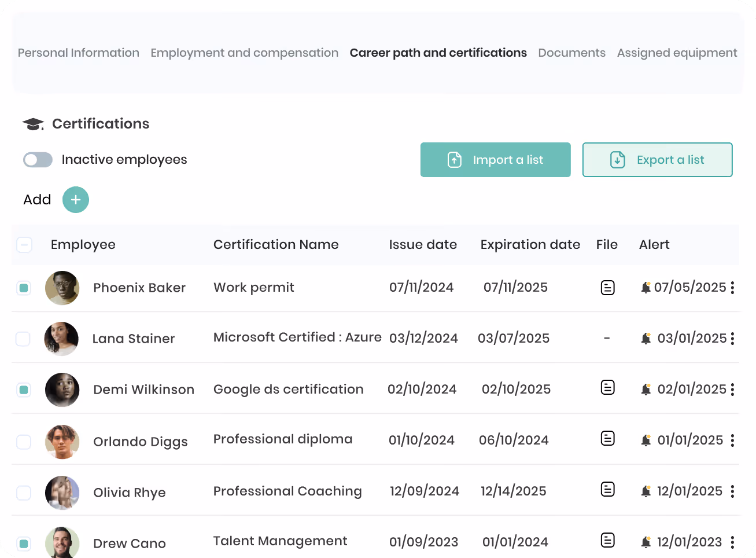The image size is (756, 558).
Task: Click the File column header
Action: [607, 244]
